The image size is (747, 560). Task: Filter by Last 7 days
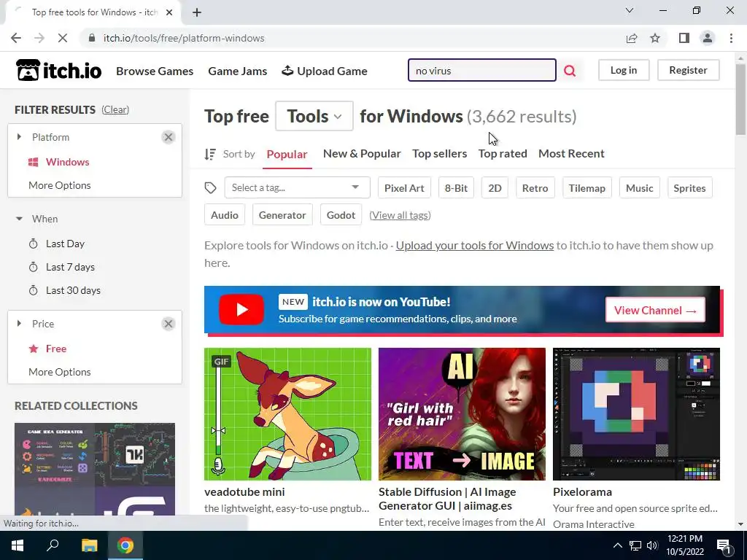pyautogui.click(x=70, y=267)
